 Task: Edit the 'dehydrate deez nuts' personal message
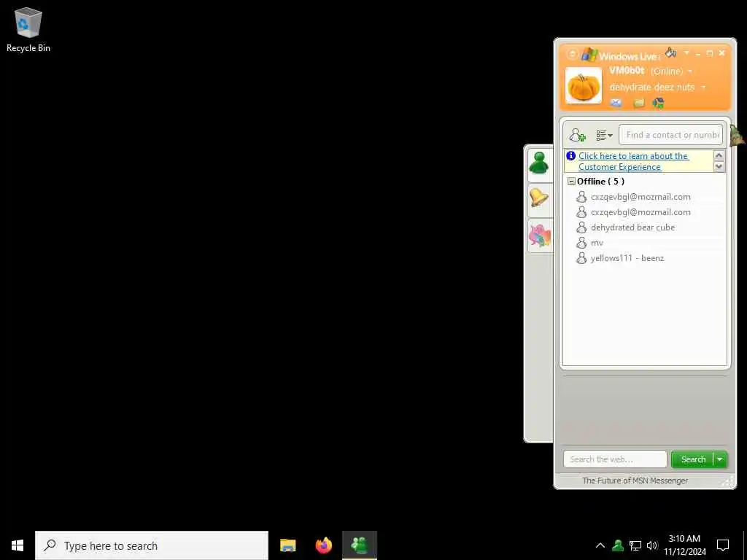point(651,87)
